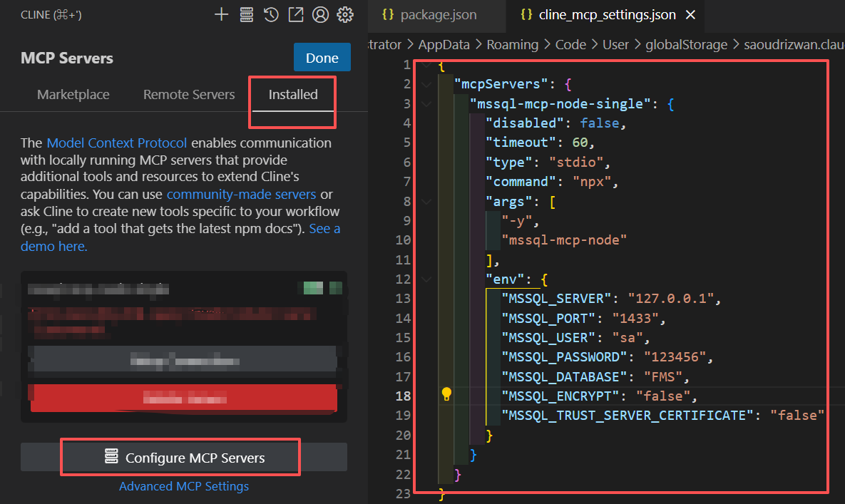Image resolution: width=845 pixels, height=504 pixels.
Task: Close the cline_mcp_settings.json tab
Action: (x=690, y=14)
